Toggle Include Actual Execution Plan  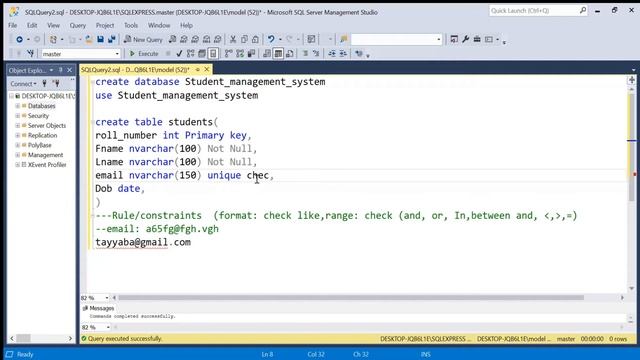click(x=229, y=53)
